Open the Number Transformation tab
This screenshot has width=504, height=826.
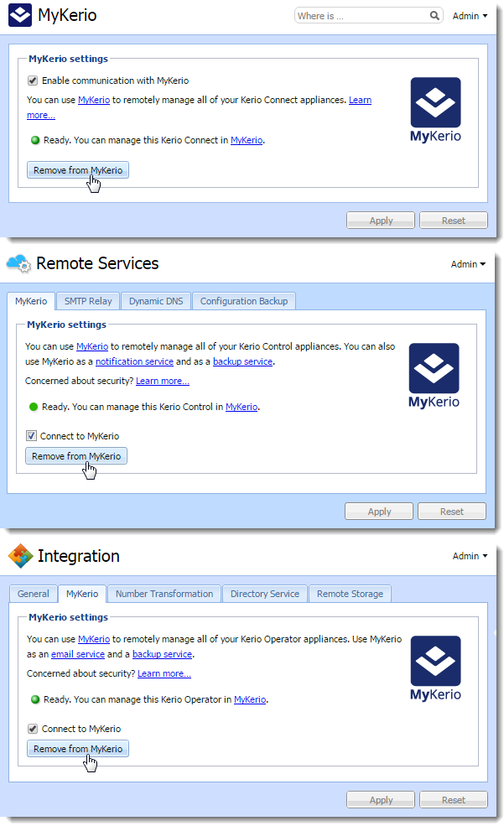point(164,594)
